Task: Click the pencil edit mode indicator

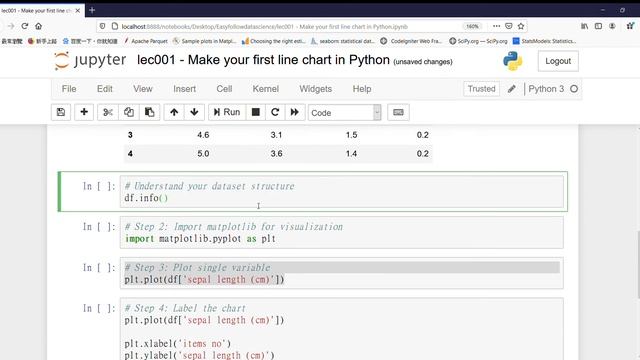Action: (511, 89)
